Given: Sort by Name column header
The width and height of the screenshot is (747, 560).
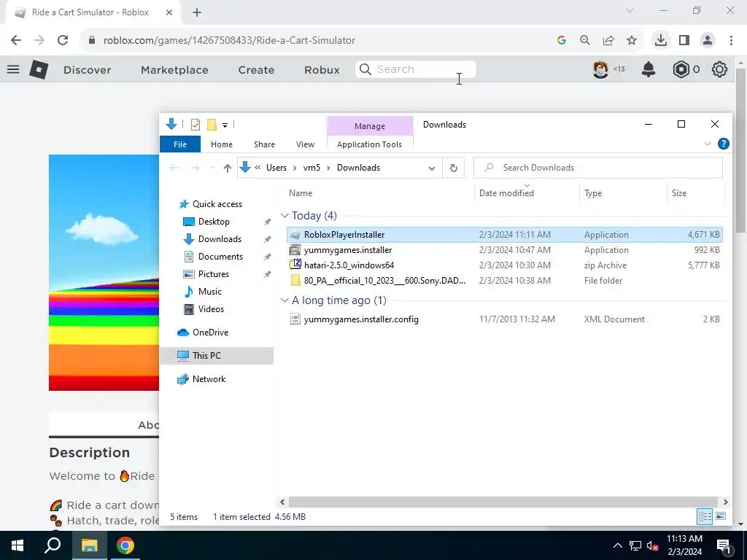Looking at the screenshot, I should click(x=301, y=192).
